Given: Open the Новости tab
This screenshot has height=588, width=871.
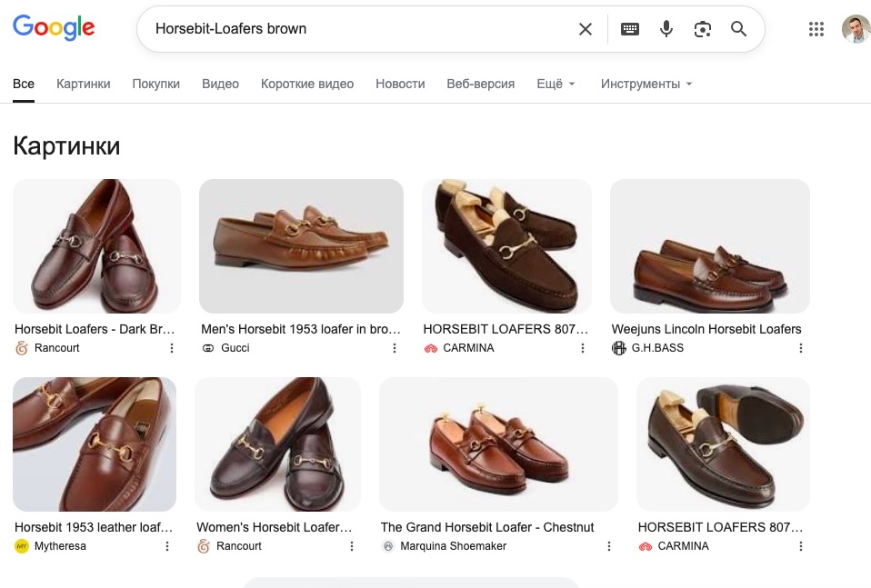Looking at the screenshot, I should coord(400,84).
